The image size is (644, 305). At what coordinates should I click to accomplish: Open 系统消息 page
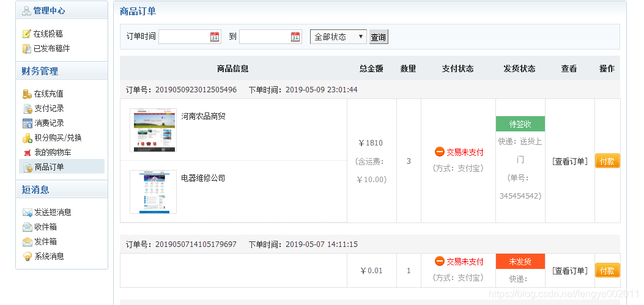(x=49, y=257)
